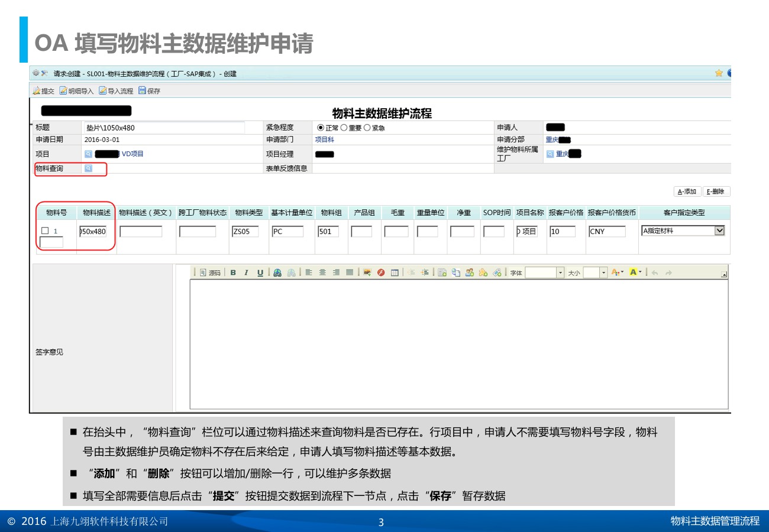This screenshot has width=769, height=532.
Task: Click the 物料查询 search icon
Action: click(x=88, y=168)
